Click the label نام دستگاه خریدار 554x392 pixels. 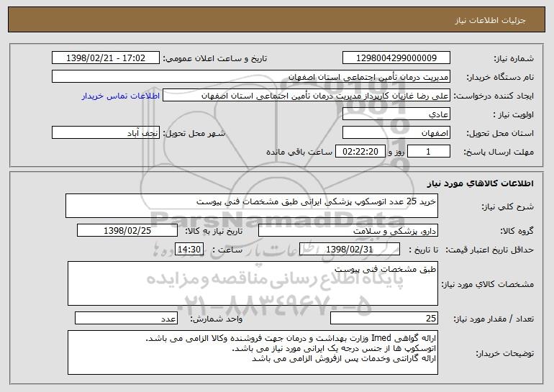pyautogui.click(x=500, y=77)
